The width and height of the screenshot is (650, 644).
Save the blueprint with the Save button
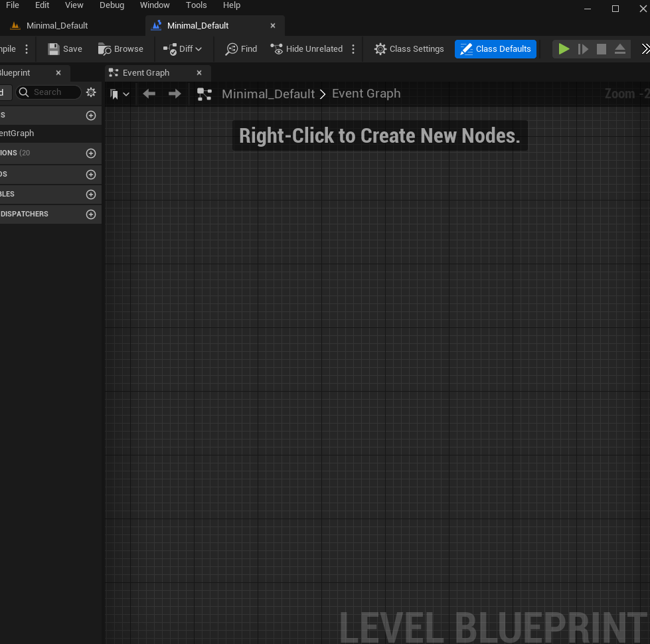pos(65,49)
